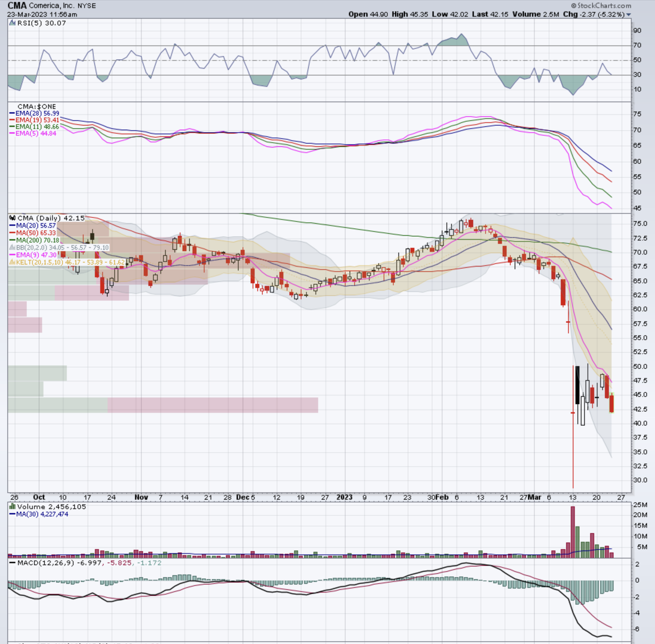Click the RSI(5) 30.07 label
Screen dimensions: 655x644
[x=41, y=23]
